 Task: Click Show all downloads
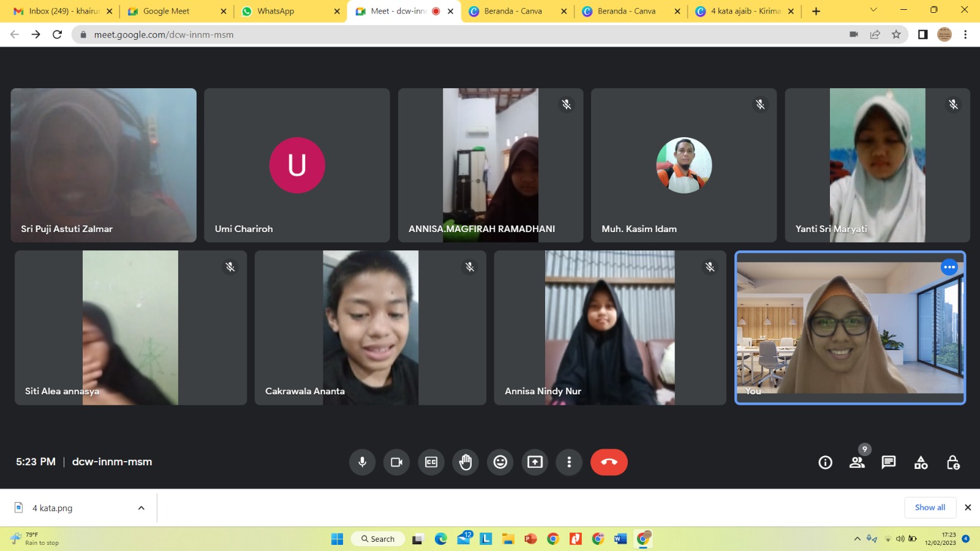click(929, 508)
